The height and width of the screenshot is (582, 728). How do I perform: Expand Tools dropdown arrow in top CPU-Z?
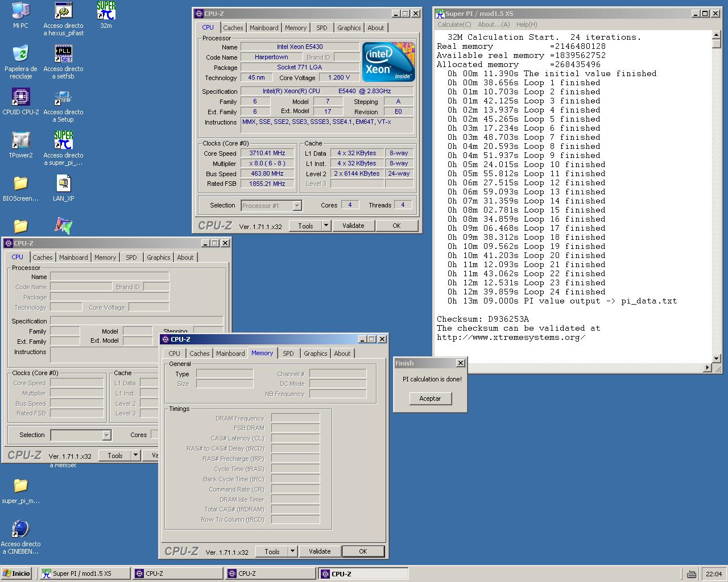click(326, 226)
